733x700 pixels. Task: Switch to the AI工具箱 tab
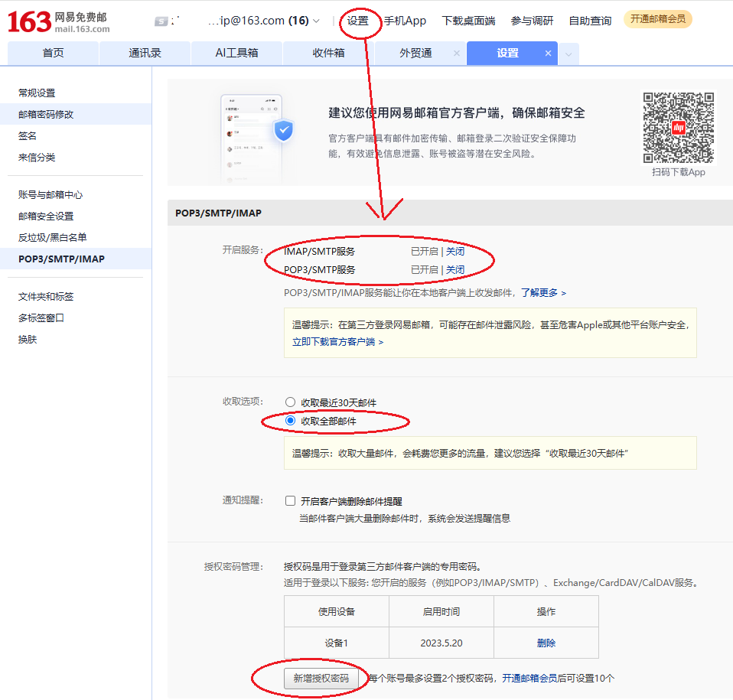click(x=236, y=54)
